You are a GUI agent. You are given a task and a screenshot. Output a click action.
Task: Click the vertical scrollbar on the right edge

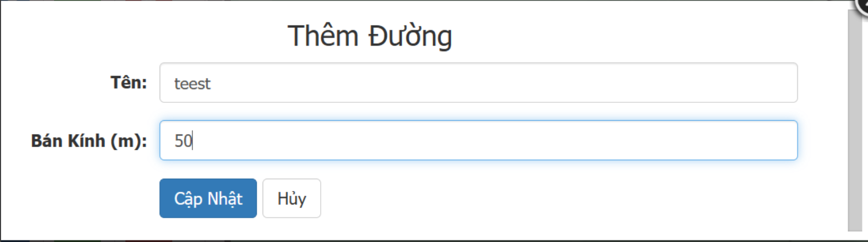(x=855, y=120)
